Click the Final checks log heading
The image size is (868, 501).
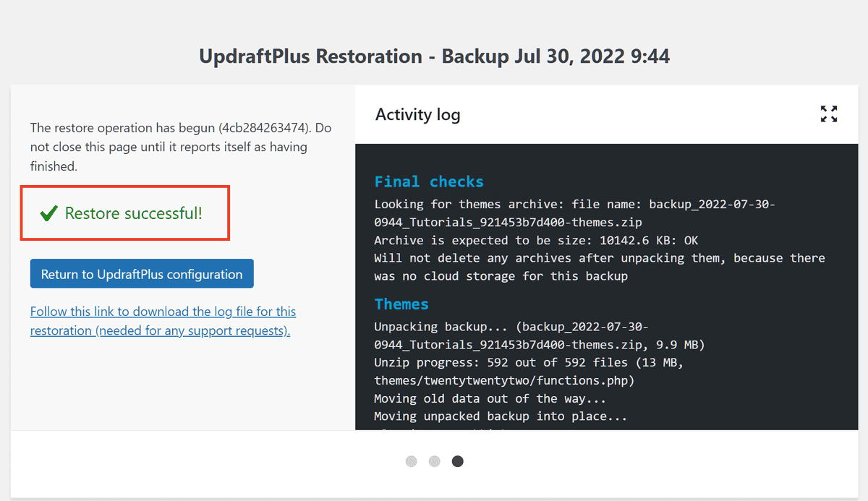coord(428,181)
